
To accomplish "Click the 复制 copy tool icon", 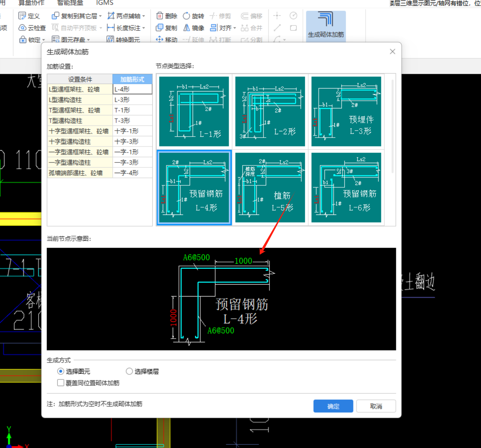I will pos(160,28).
